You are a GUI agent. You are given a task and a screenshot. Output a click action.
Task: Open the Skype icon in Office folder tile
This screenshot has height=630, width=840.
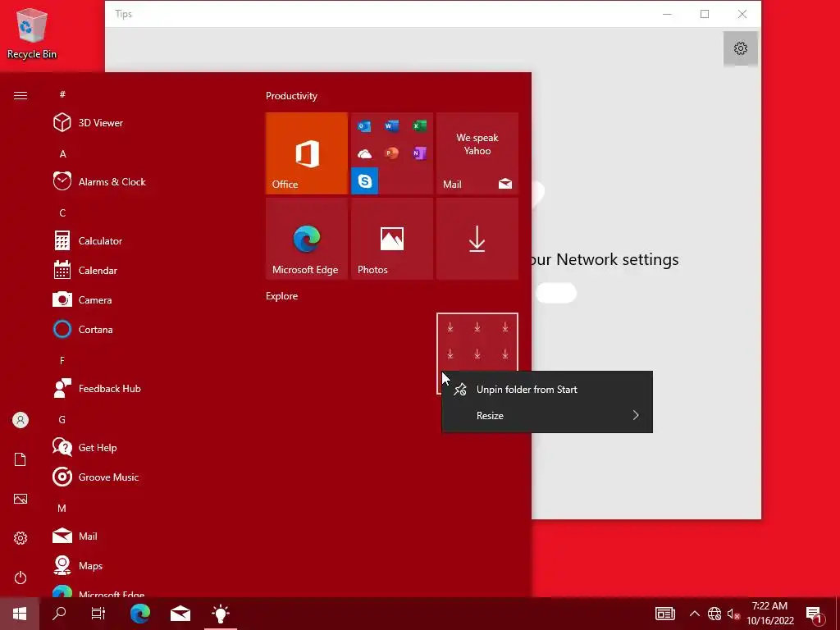(x=364, y=180)
